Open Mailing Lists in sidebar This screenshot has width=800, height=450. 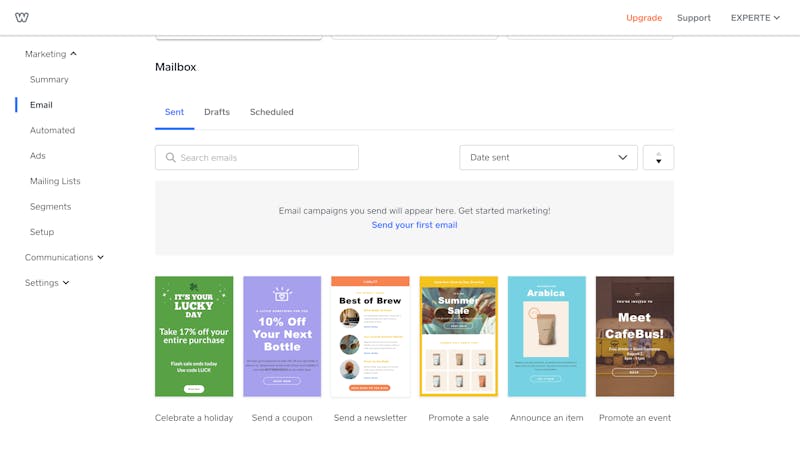(x=55, y=181)
